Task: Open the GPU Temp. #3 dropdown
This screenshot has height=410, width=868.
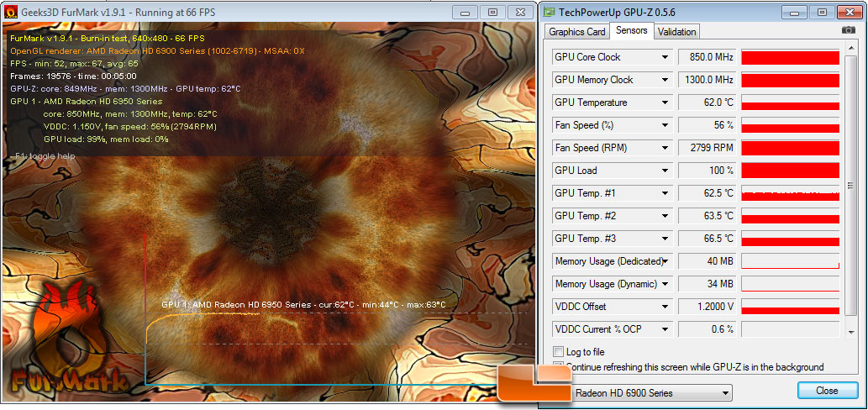Action: pos(665,239)
